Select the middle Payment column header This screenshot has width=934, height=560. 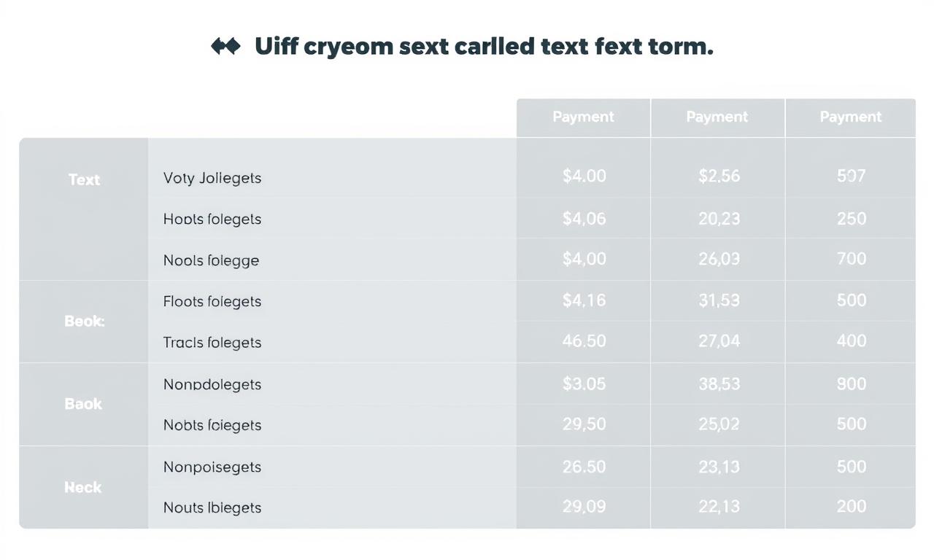pos(717,117)
